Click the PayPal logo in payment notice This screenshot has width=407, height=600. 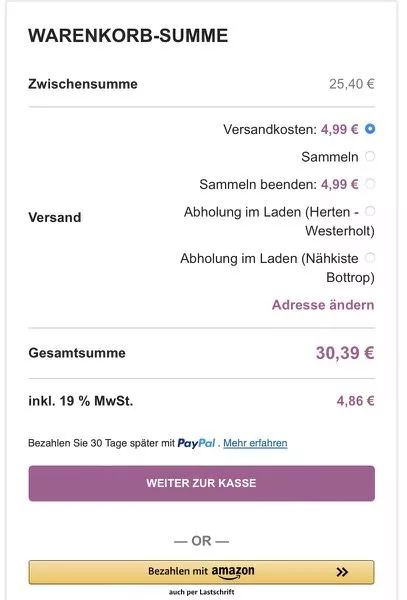click(197, 443)
